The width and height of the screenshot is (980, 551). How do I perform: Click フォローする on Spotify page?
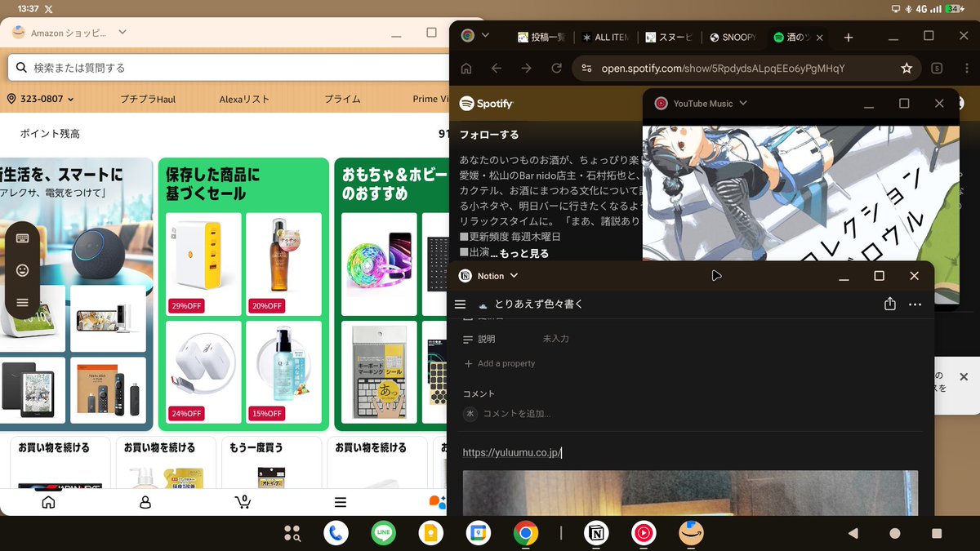(489, 135)
